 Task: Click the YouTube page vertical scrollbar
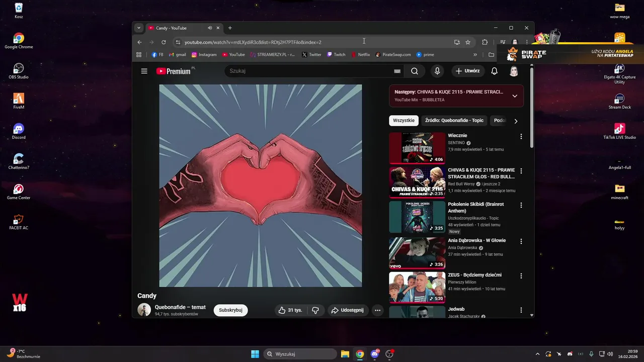tap(532, 107)
